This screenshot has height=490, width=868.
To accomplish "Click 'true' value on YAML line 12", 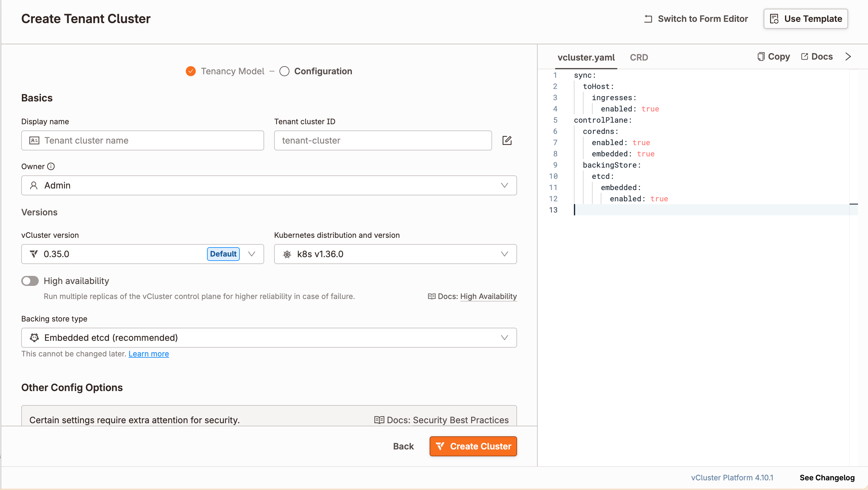I will pyautogui.click(x=659, y=199).
